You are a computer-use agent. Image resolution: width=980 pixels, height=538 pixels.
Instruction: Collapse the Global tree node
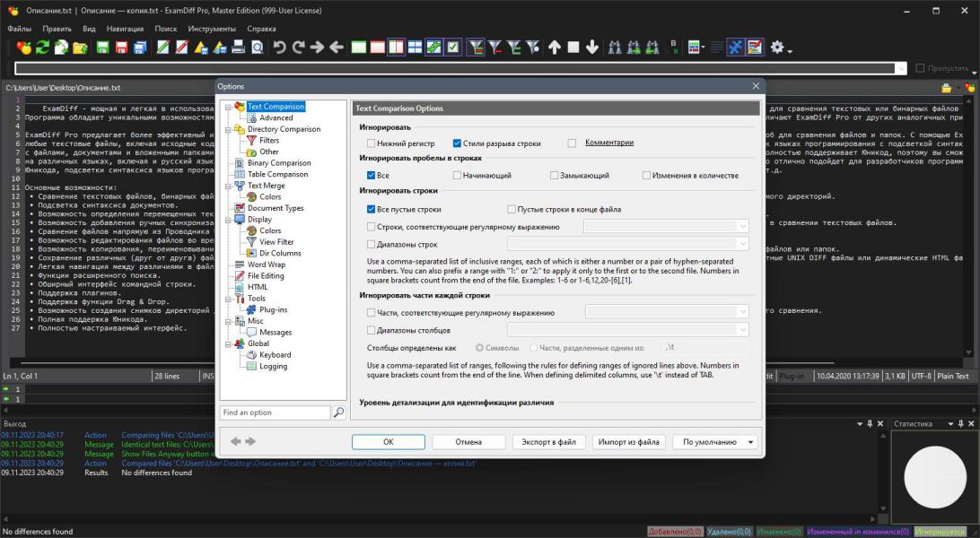(x=229, y=344)
